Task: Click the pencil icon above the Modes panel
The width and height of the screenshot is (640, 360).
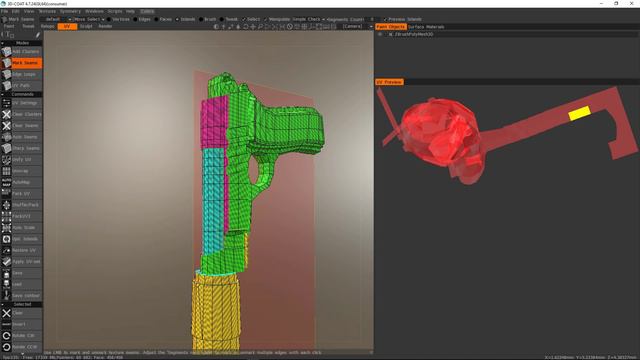Action: (x=38, y=35)
